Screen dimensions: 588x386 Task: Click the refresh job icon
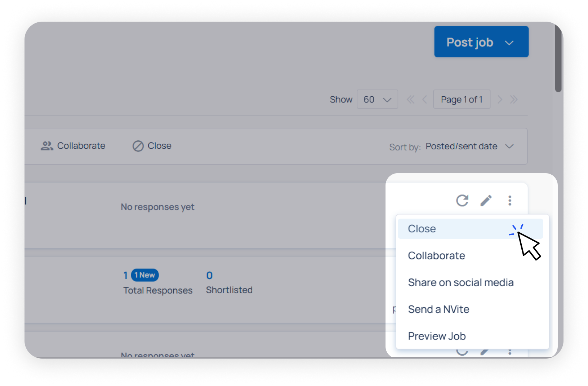[x=462, y=200]
